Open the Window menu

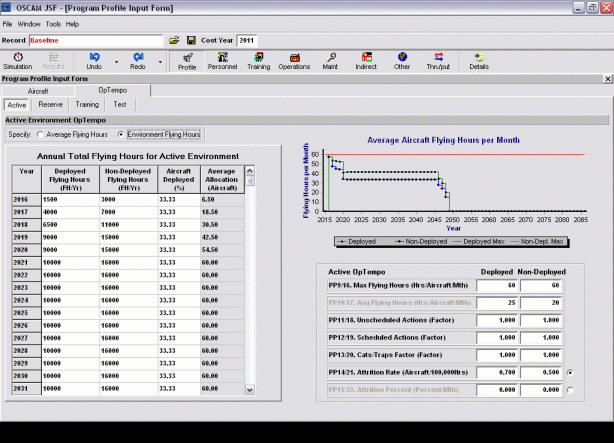click(x=29, y=24)
